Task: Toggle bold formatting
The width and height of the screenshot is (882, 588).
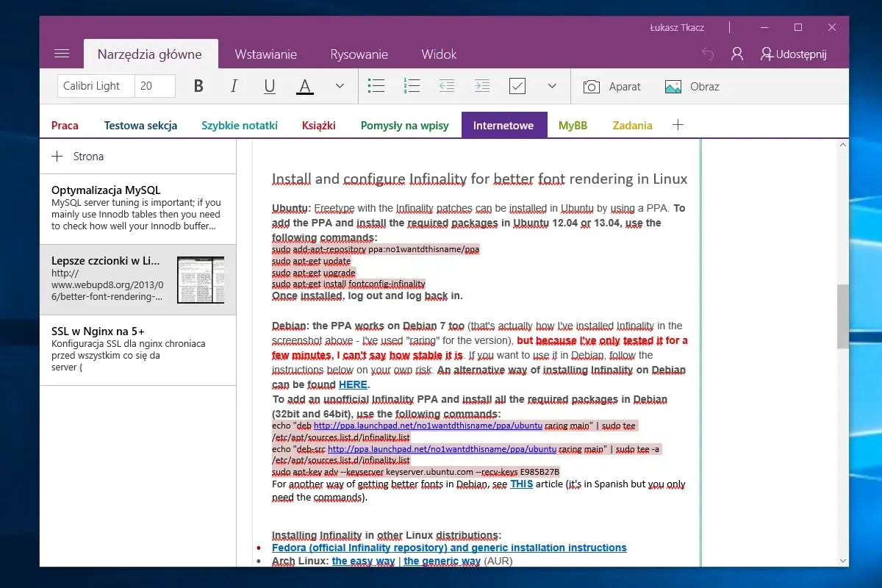Action: click(x=198, y=86)
